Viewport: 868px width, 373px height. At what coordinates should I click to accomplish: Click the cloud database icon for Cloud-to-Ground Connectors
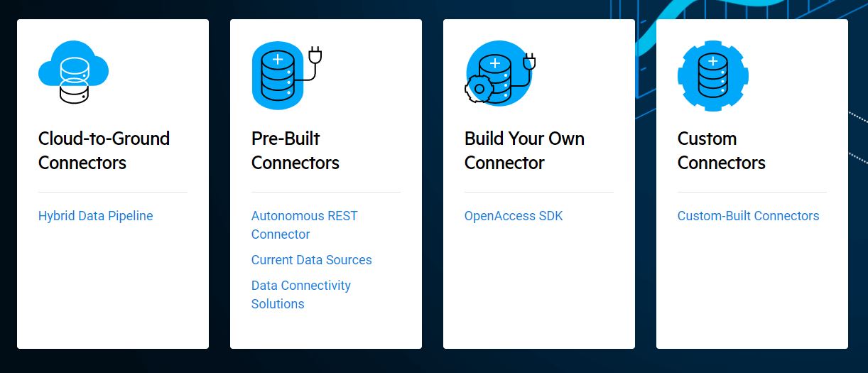tap(73, 72)
